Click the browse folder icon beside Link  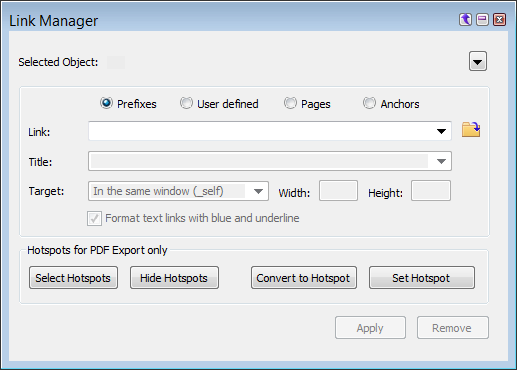click(x=471, y=130)
